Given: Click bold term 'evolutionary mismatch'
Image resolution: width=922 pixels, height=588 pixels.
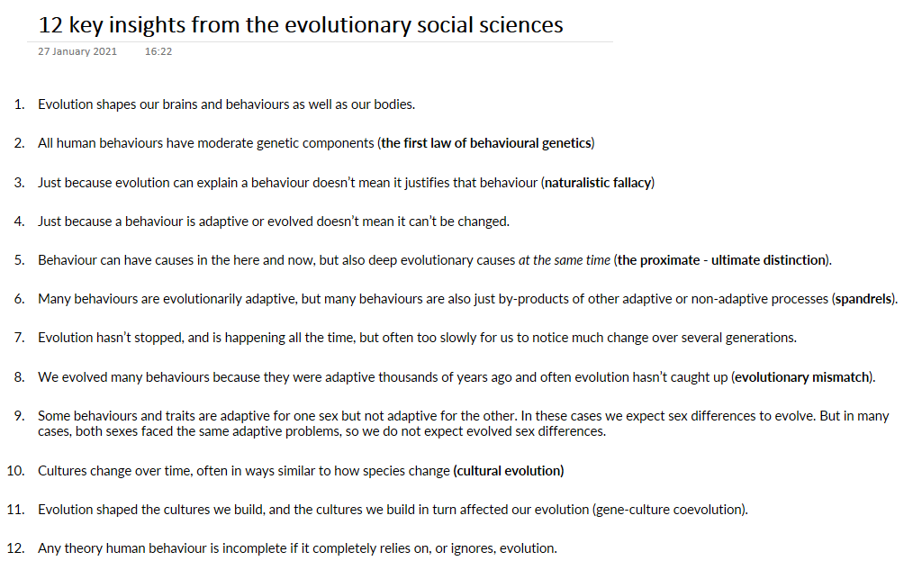Looking at the screenshot, I should click(804, 377).
